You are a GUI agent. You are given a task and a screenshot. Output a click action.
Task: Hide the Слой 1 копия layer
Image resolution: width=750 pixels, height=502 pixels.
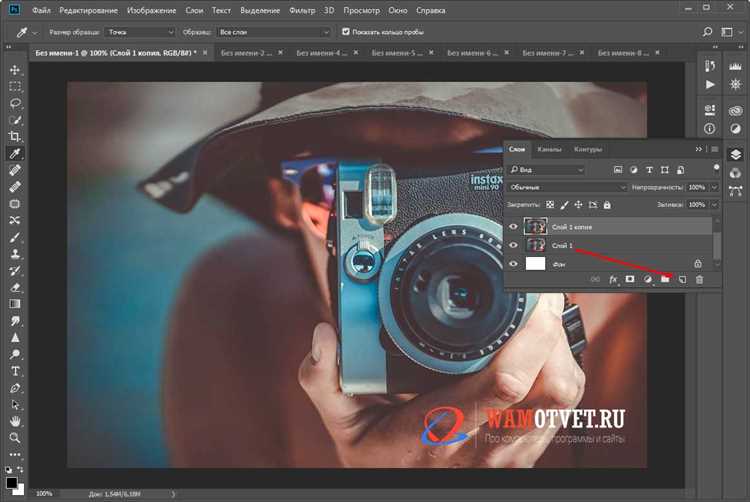coord(513,227)
